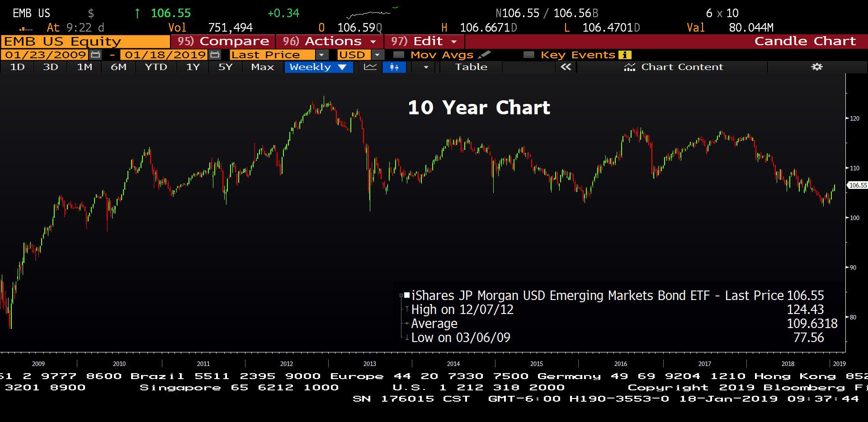Switch to line chart type icon
Screen dimensions: 868x422
(x=370, y=67)
